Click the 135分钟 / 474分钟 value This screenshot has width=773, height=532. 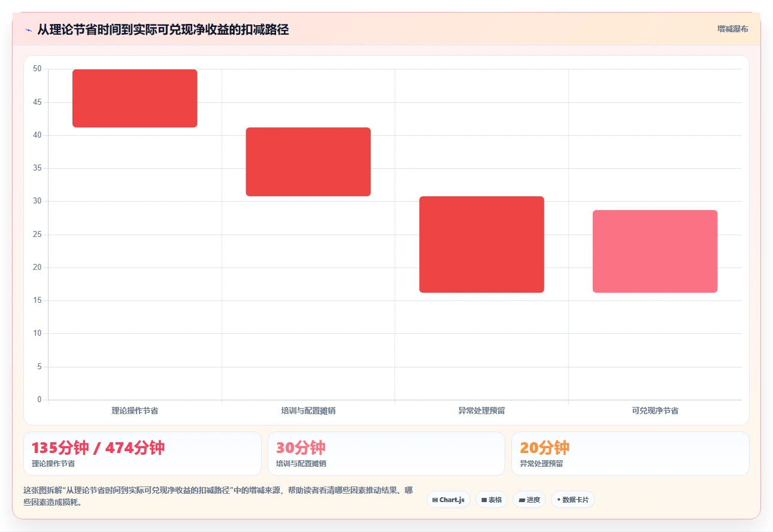tap(98, 448)
